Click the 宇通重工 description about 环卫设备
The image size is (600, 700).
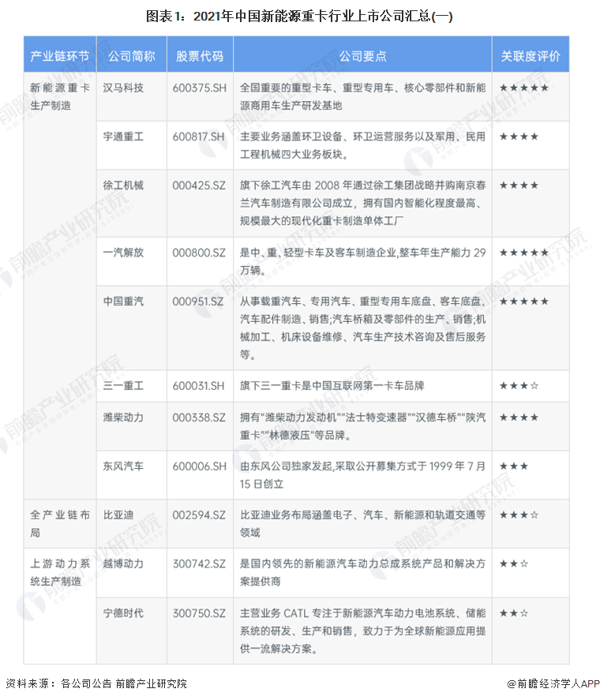[x=362, y=145]
